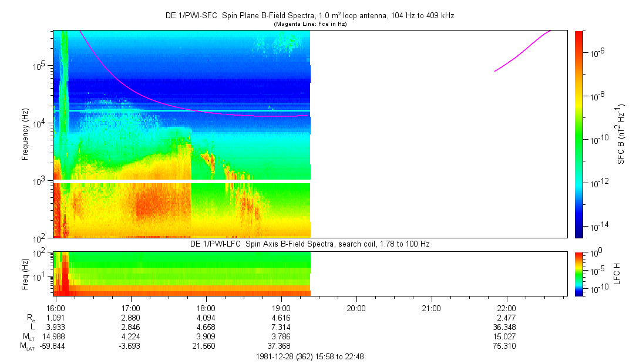This screenshot has height=364, width=636.
Task: Select the DE 1/PWI-LFC lower panel title
Action: click(309, 243)
